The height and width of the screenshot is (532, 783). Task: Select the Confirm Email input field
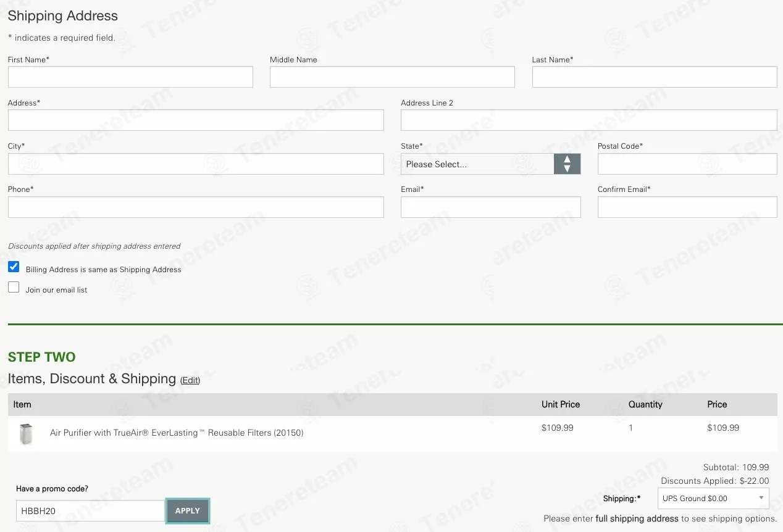pos(687,207)
